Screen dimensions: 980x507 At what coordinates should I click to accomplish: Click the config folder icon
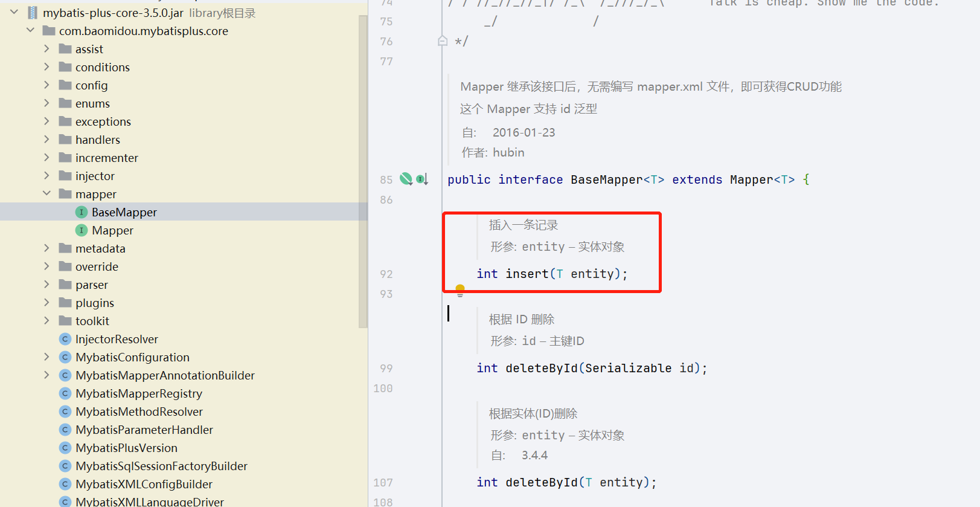tap(65, 85)
